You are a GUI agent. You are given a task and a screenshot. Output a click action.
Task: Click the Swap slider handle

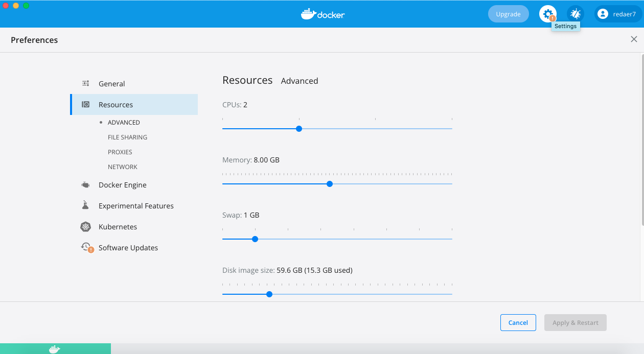coord(255,239)
